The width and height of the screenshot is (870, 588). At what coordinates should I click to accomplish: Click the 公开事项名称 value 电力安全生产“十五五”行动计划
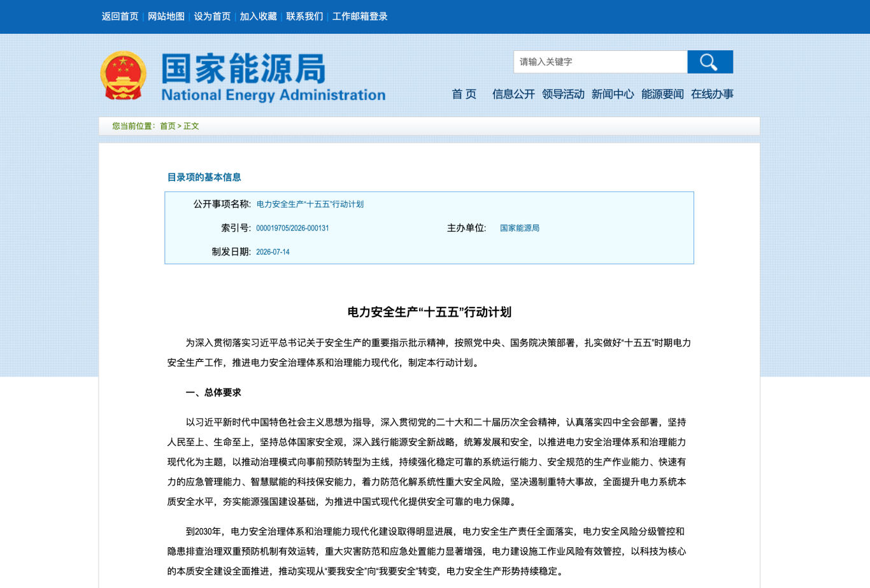(310, 204)
